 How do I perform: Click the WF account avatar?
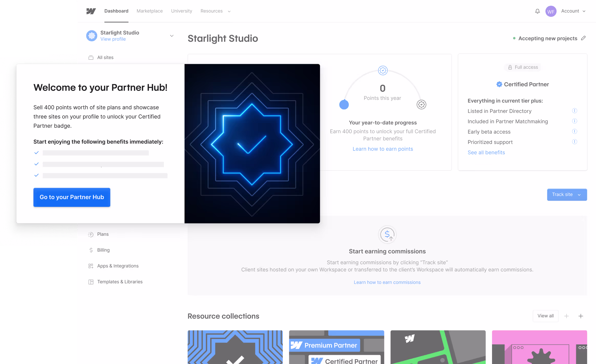[x=551, y=11]
